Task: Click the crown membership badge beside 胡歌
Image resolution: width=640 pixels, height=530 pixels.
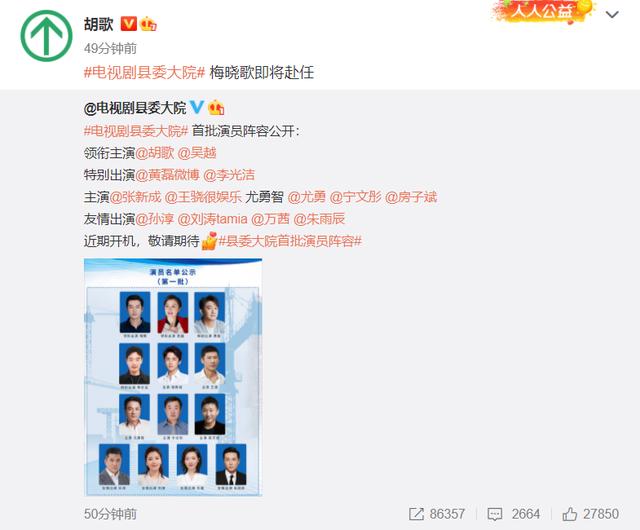Action: tap(148, 24)
